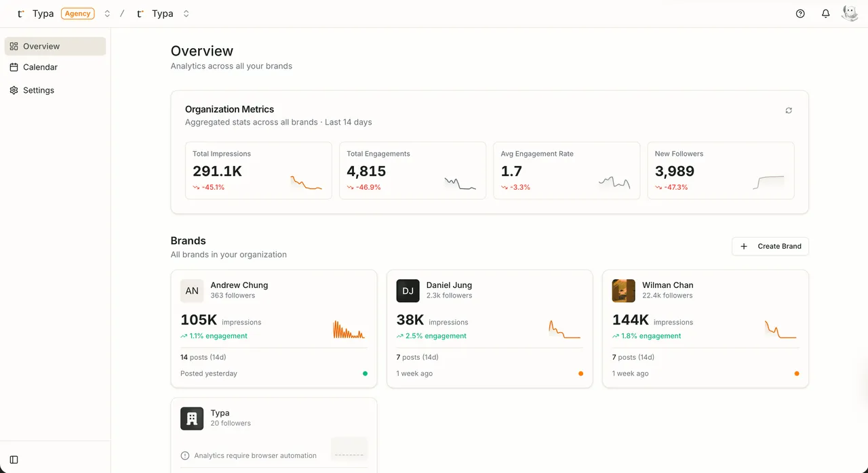Go to Overview in the sidebar
Screen dimensions: 868x473
tap(56, 46)
